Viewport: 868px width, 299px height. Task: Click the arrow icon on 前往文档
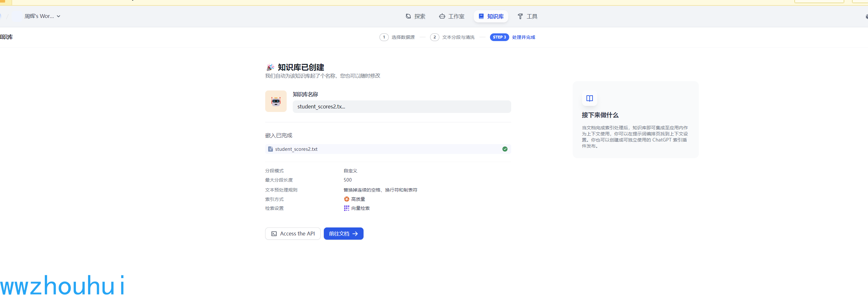pos(355,234)
